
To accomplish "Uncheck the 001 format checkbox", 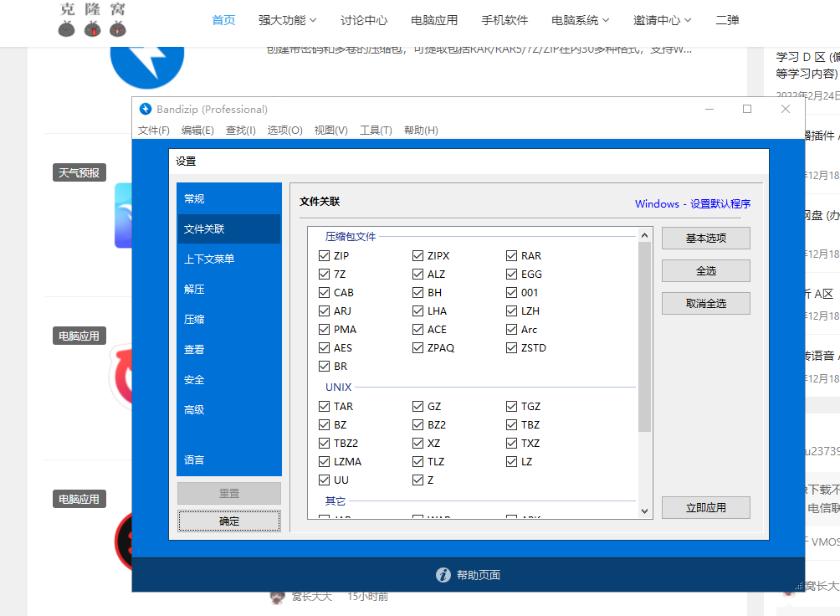I will pyautogui.click(x=511, y=293).
